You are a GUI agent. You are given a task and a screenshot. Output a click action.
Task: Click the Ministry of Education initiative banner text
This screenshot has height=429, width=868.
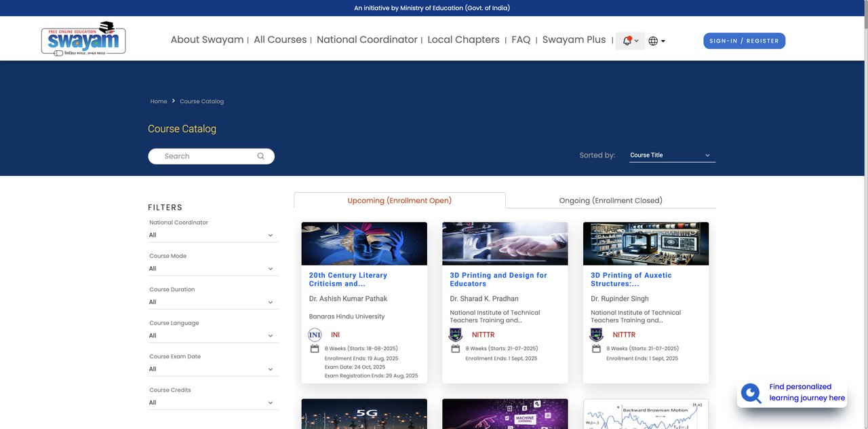(x=432, y=8)
